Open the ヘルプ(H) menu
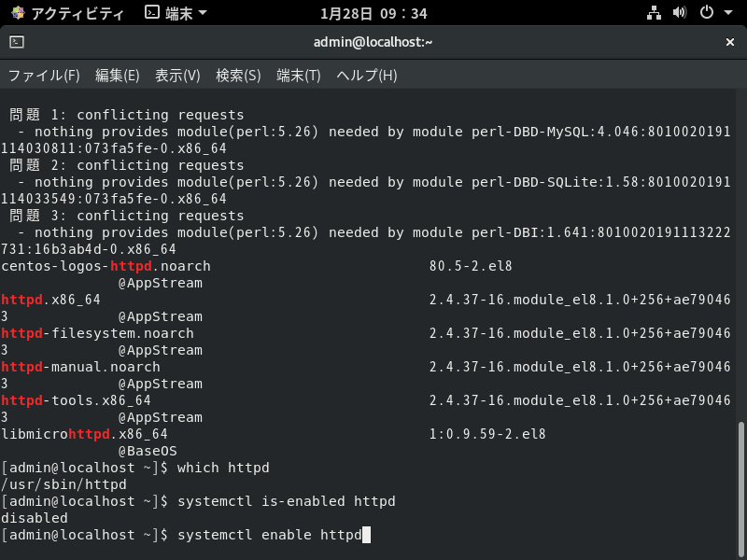The width and height of the screenshot is (747, 560). [367, 76]
